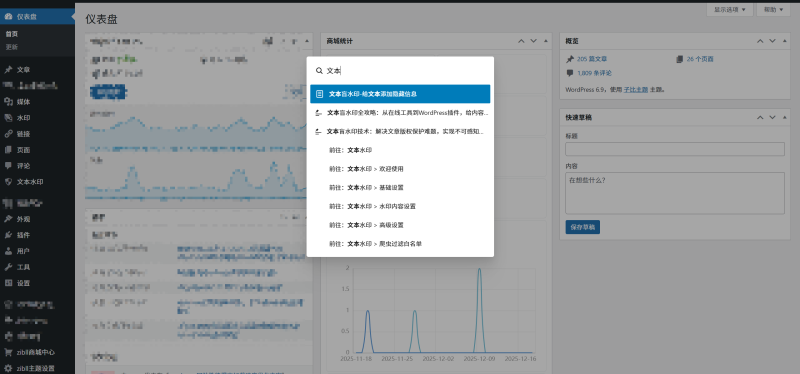Click the post icon beside 文本盲水印全攻略
Image resolution: width=800 pixels, height=374 pixels.
click(x=318, y=113)
